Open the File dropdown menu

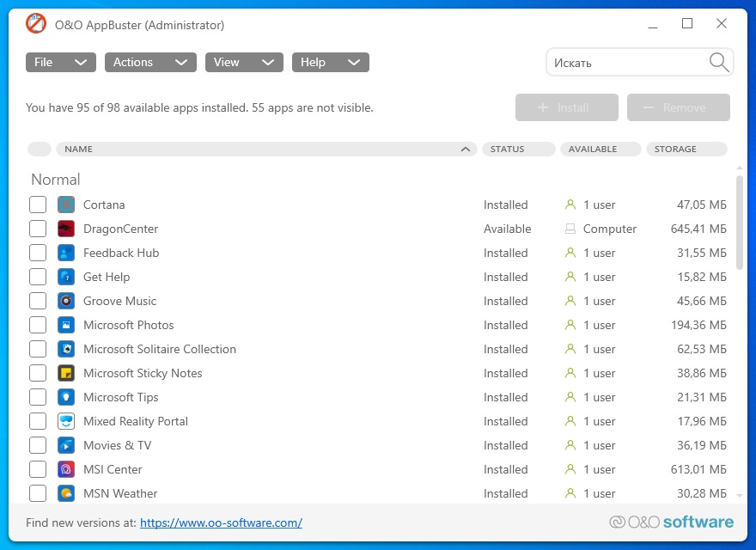61,62
